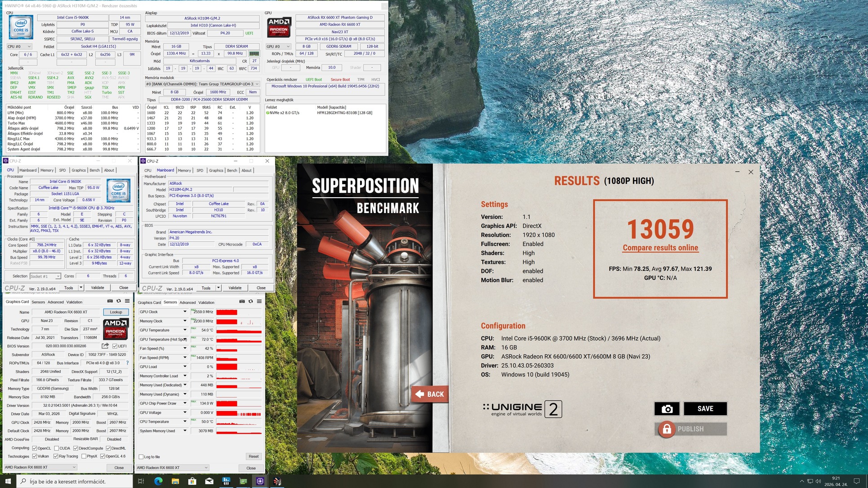The width and height of the screenshot is (868, 488).
Task: Click Compare results online link
Action: [x=660, y=248]
